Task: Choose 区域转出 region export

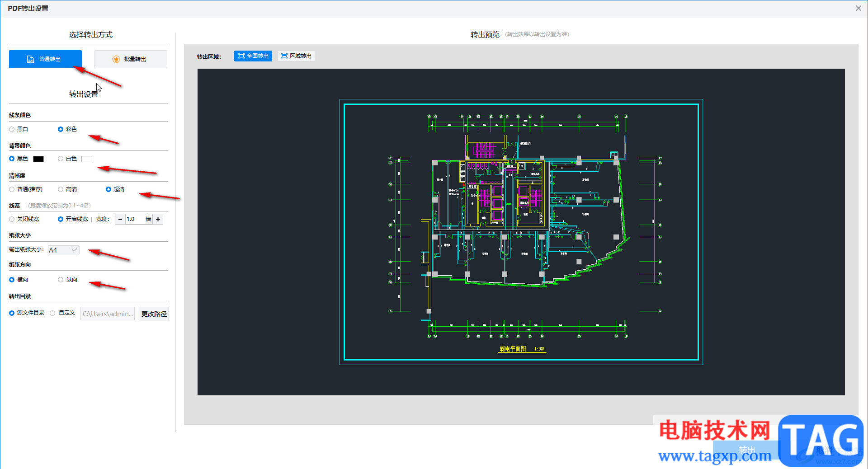Action: [296, 56]
